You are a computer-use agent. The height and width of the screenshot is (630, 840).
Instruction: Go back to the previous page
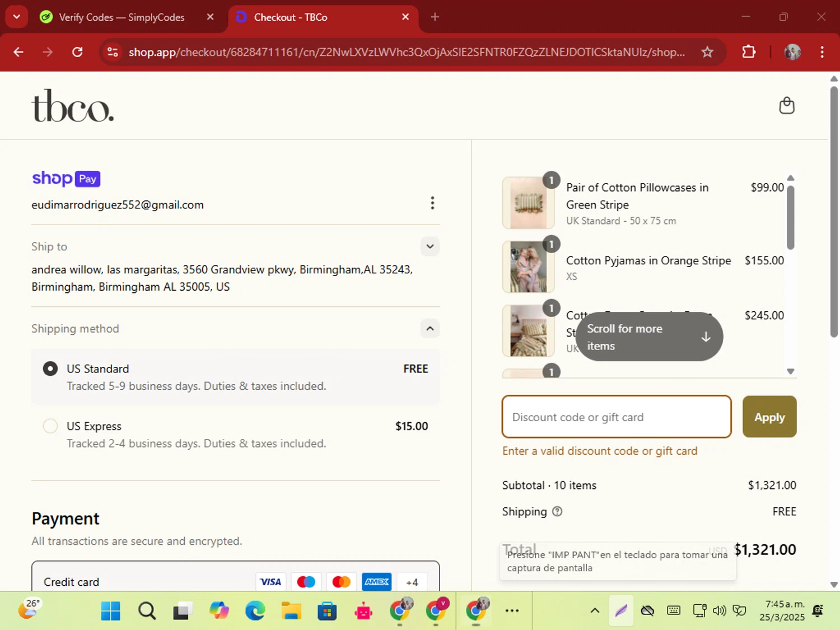(x=18, y=52)
